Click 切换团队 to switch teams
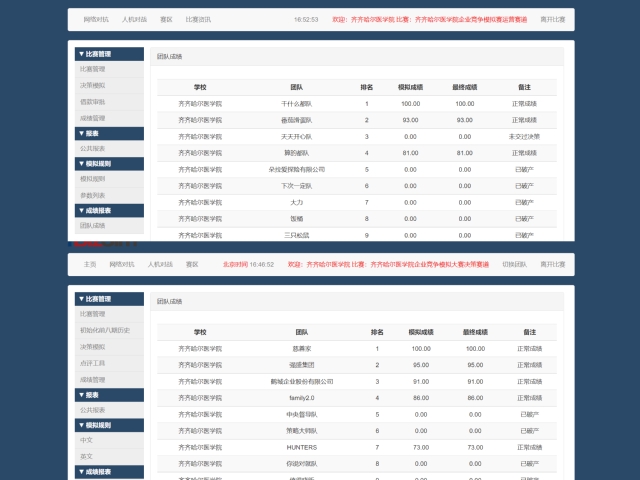The image size is (640, 480). 514,264
